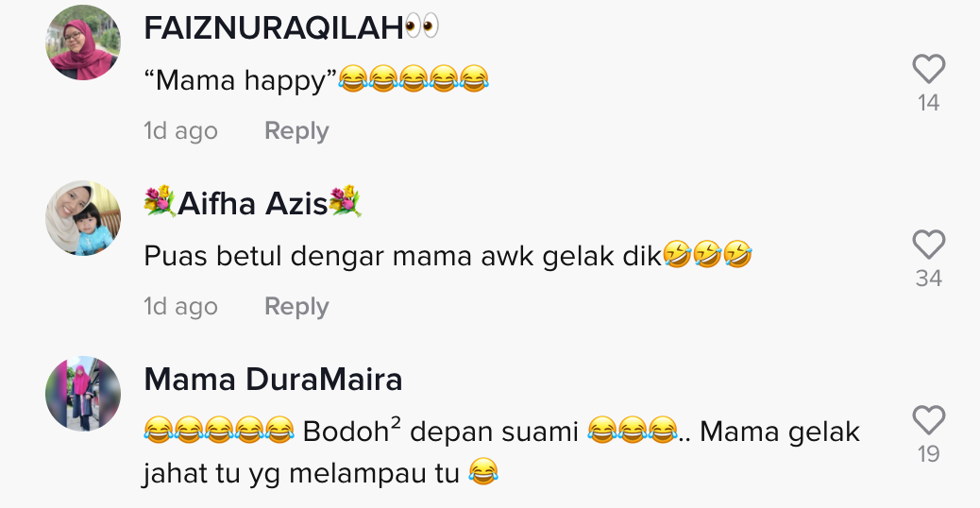The height and width of the screenshot is (508, 980).
Task: Like Mama DuraMaira's comment with the heart icon
Action: pyautogui.click(x=929, y=420)
